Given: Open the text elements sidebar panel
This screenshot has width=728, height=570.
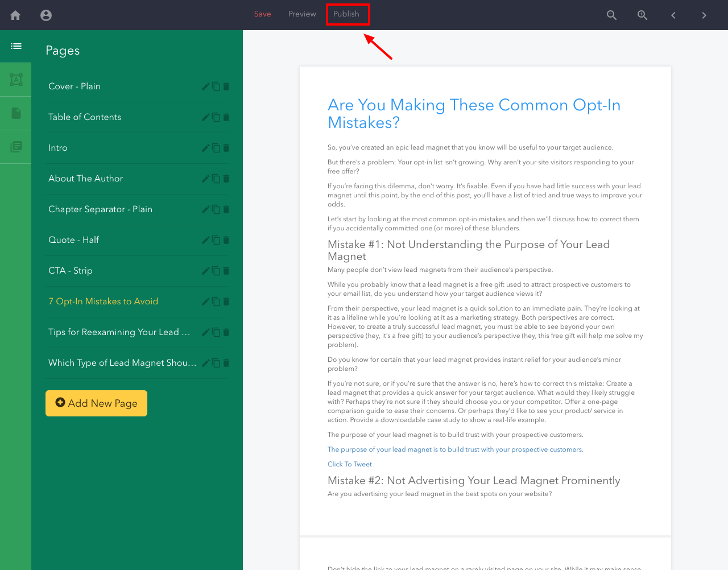Looking at the screenshot, I should [x=16, y=80].
